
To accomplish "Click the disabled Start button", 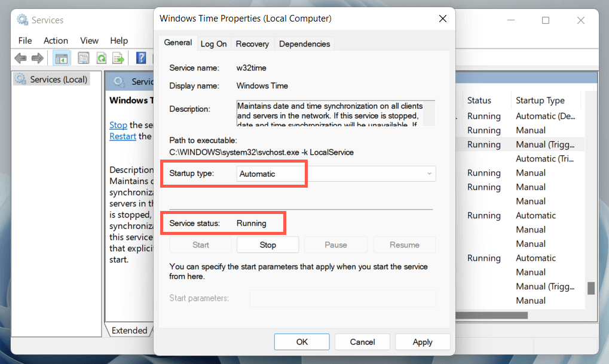I will tap(201, 244).
